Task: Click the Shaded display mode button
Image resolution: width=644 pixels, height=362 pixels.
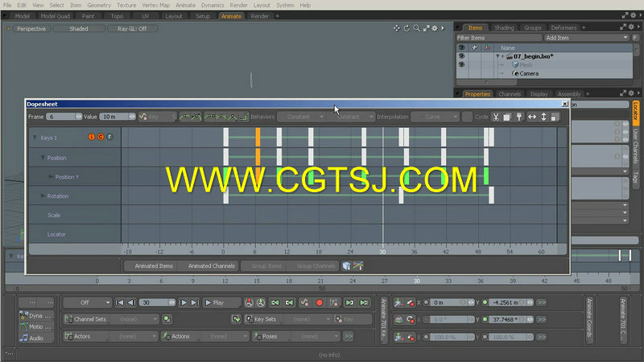Action: (79, 29)
